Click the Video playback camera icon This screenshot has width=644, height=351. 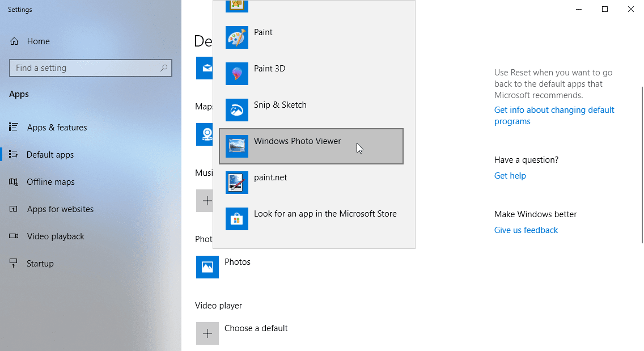coord(14,236)
